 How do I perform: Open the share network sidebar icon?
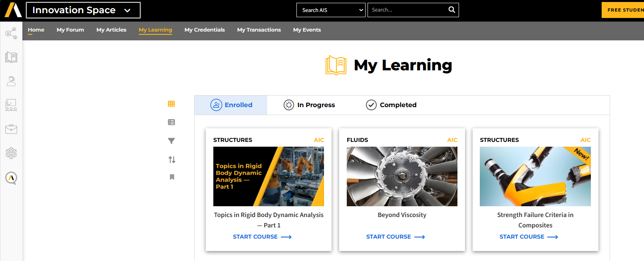11,33
